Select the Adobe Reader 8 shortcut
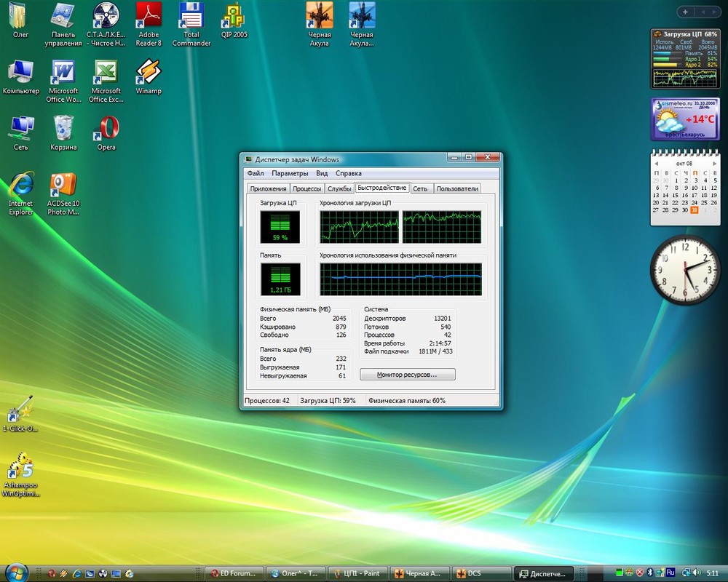This screenshot has height=582, width=728. point(149,17)
